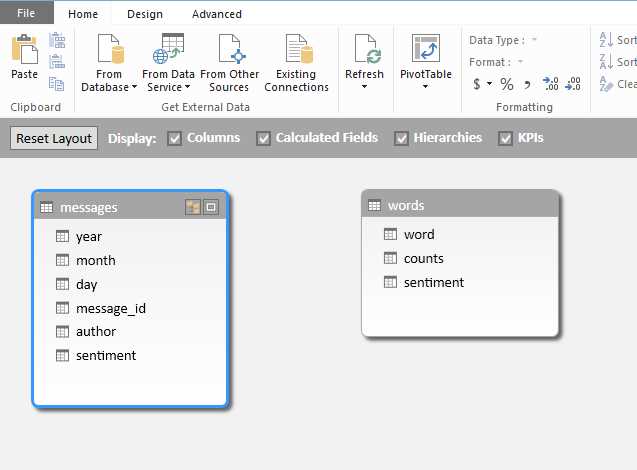
Task: Click the words table title
Action: coord(406,206)
